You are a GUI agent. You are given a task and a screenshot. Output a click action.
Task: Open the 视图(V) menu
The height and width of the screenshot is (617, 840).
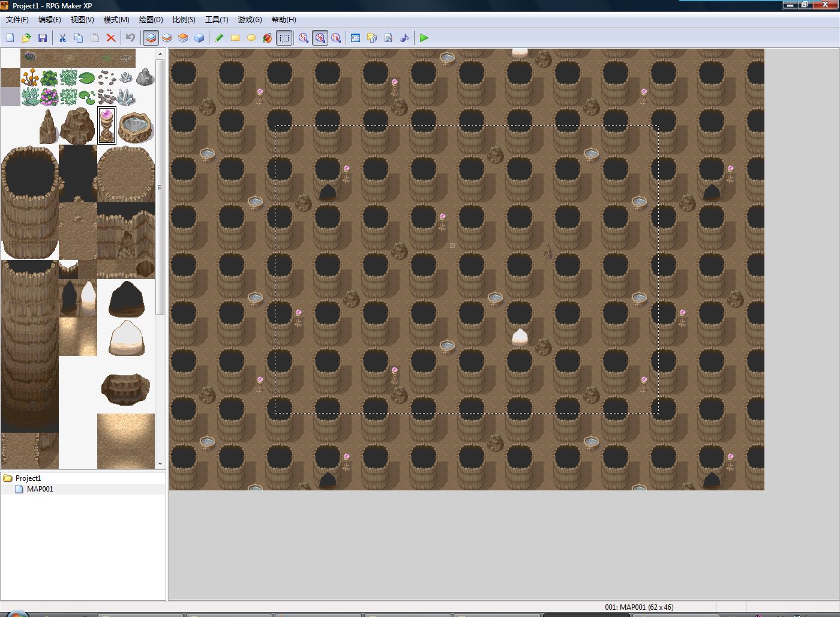[x=82, y=20]
